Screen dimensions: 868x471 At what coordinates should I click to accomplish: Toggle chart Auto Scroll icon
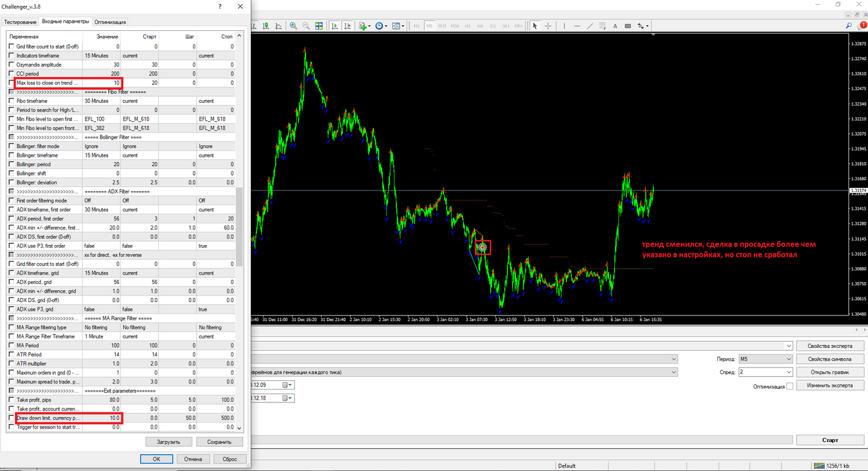click(x=334, y=26)
